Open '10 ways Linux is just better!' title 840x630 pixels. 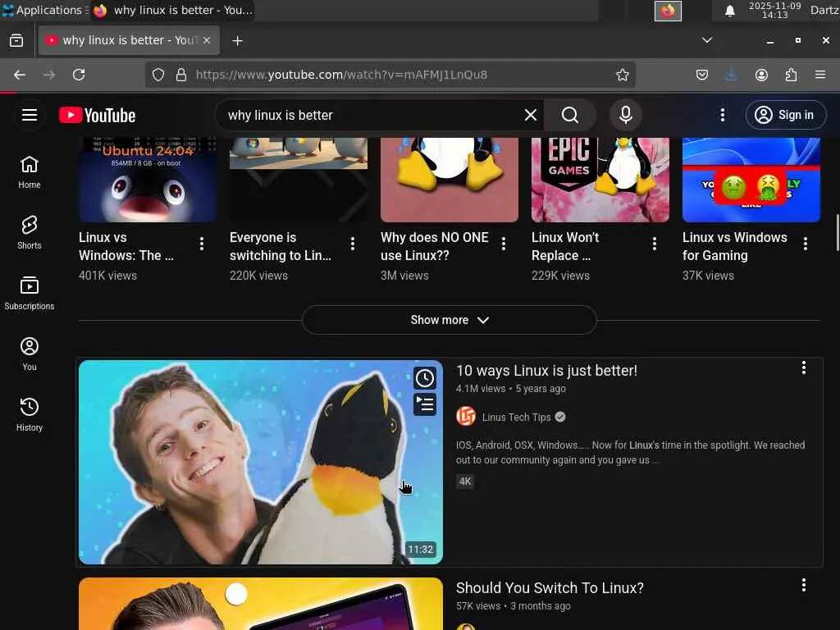tap(546, 371)
